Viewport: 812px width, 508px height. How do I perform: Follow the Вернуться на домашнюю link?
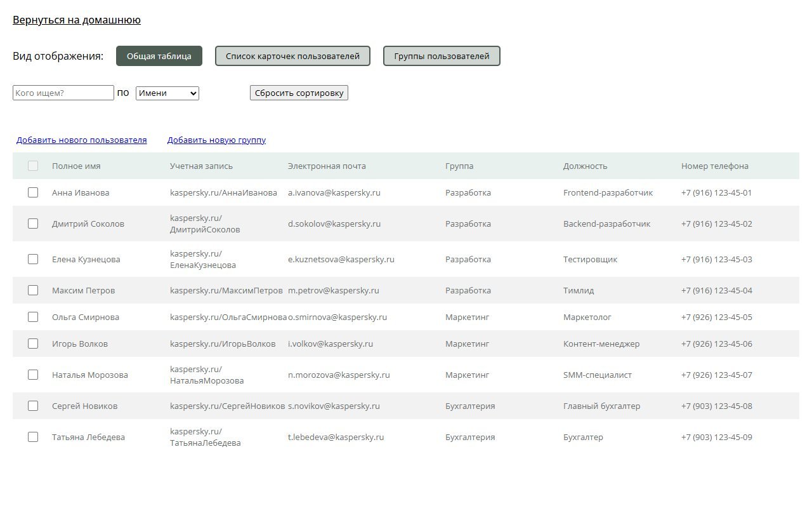77,20
